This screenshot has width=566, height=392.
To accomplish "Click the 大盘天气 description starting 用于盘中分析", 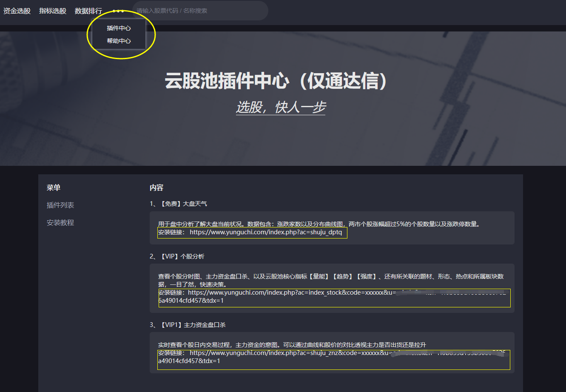I will coord(319,224).
